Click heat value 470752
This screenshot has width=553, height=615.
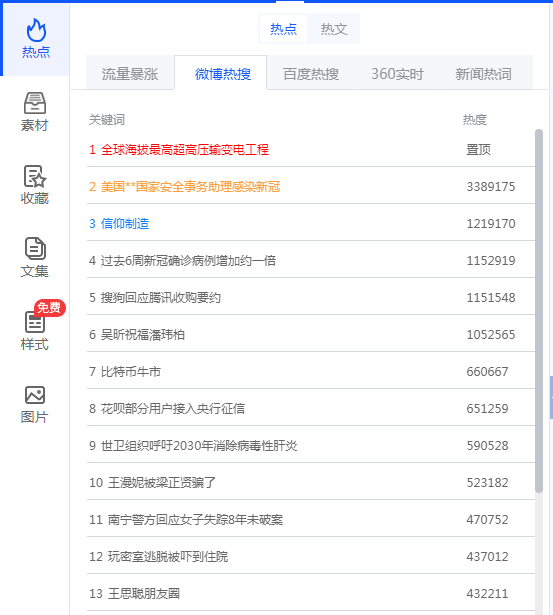click(x=487, y=520)
